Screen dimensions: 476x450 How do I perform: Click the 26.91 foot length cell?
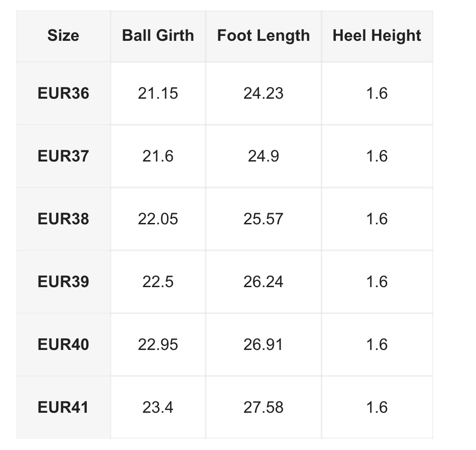click(264, 345)
